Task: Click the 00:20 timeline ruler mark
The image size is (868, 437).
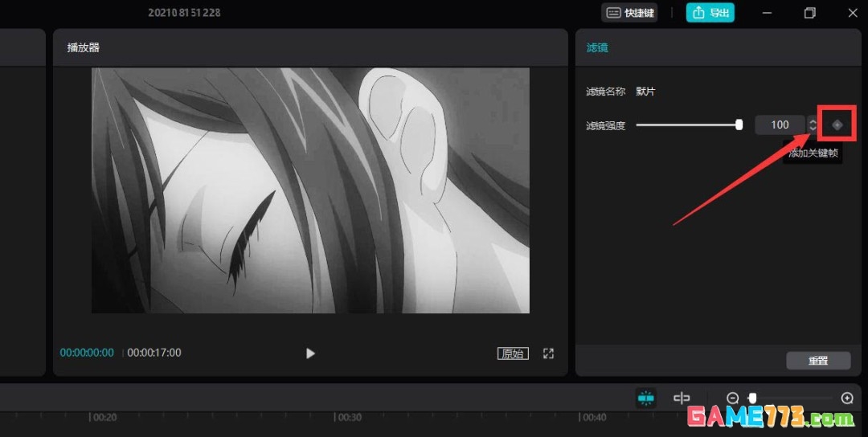Action: coord(104,417)
